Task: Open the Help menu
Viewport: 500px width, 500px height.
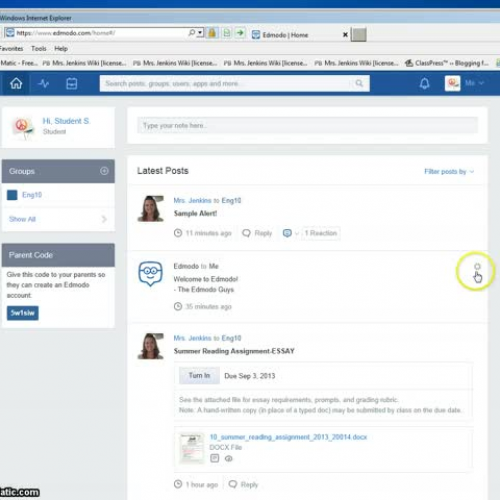Action: tap(61, 49)
